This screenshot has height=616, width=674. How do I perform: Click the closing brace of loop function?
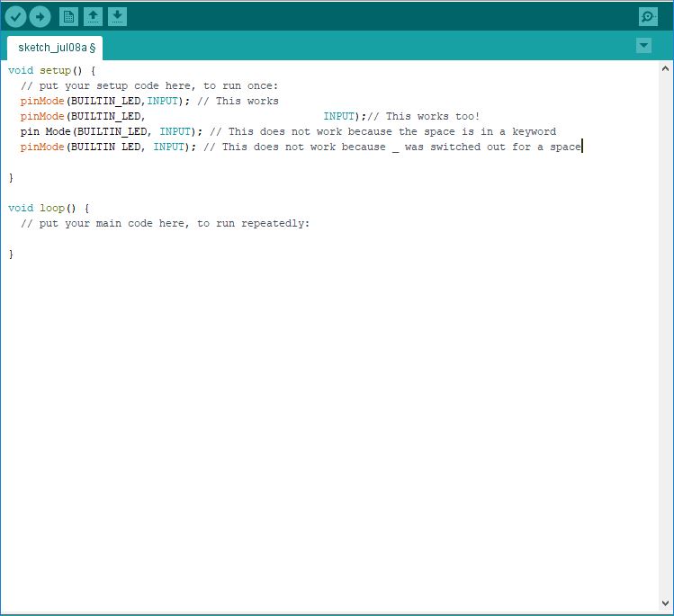click(x=11, y=254)
